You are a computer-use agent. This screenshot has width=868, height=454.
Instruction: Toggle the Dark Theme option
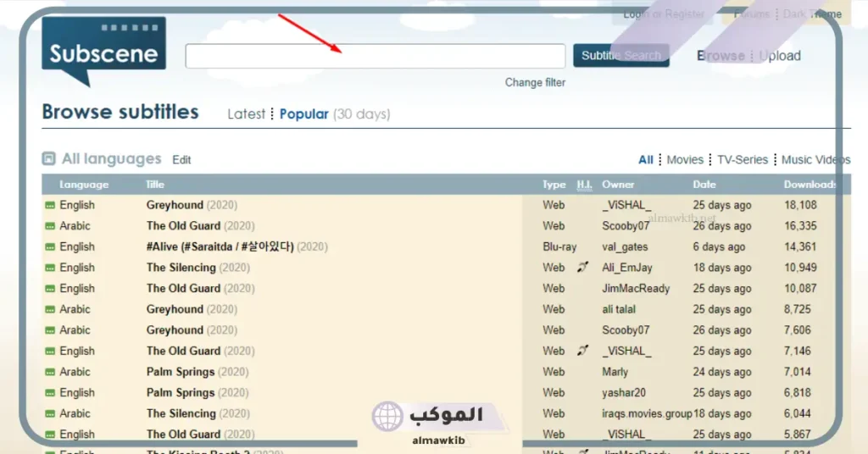tap(812, 14)
